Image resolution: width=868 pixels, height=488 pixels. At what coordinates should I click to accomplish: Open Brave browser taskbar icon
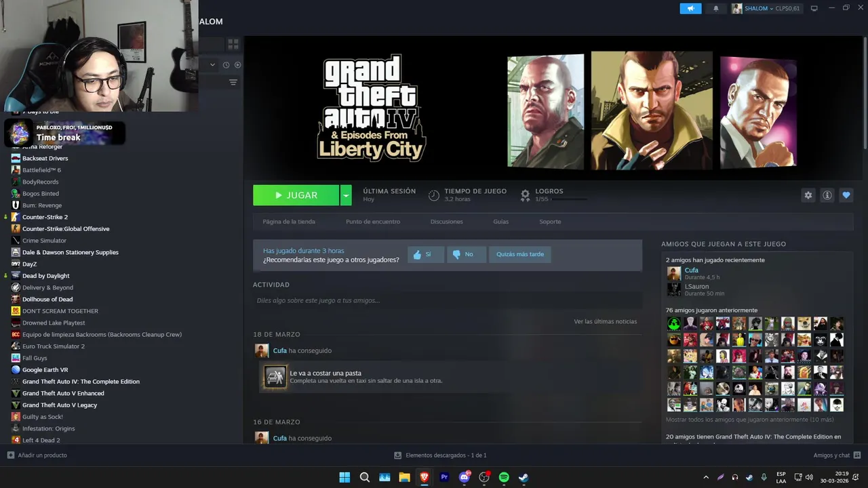point(425,477)
